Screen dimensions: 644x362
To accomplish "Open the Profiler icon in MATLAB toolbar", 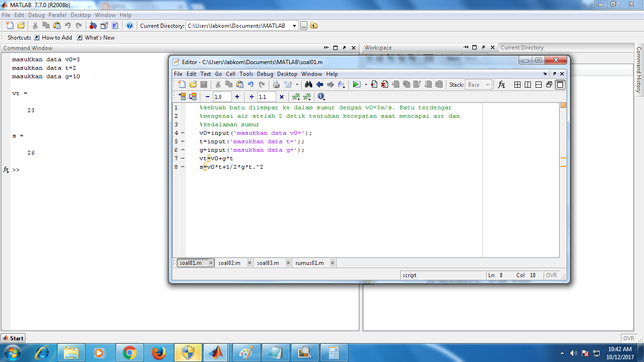I will click(x=115, y=25).
